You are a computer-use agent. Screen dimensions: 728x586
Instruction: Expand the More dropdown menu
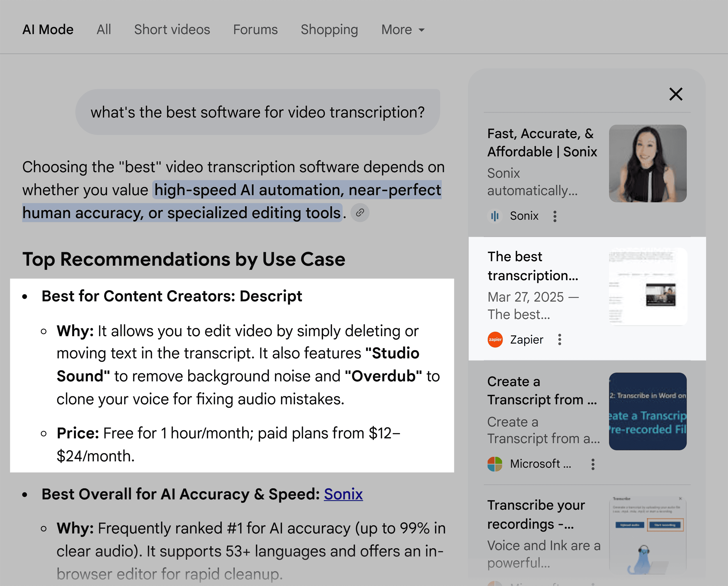point(403,30)
